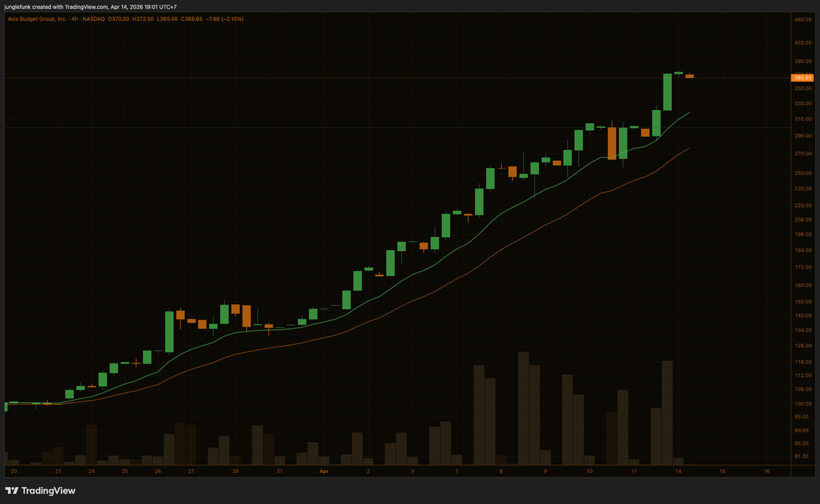Click date 16 on the time axis
The image size is (820, 504).
point(767,471)
